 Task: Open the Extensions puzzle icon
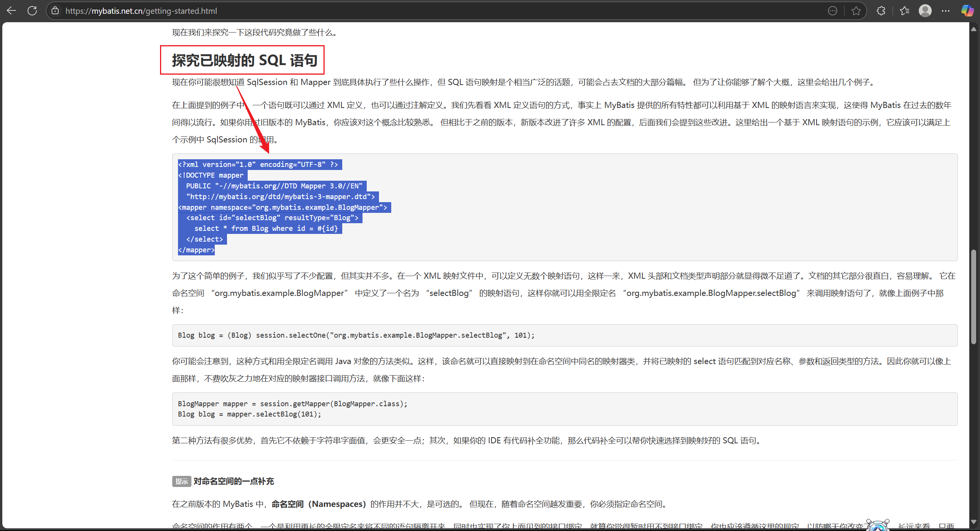[881, 11]
